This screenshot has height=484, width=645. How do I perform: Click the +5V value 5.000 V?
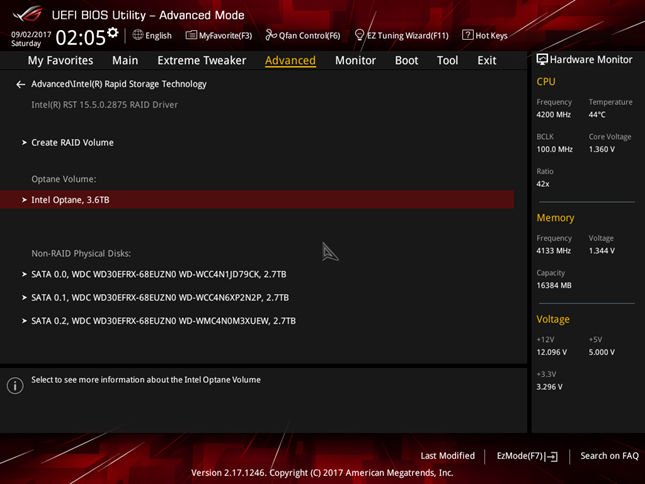click(601, 352)
